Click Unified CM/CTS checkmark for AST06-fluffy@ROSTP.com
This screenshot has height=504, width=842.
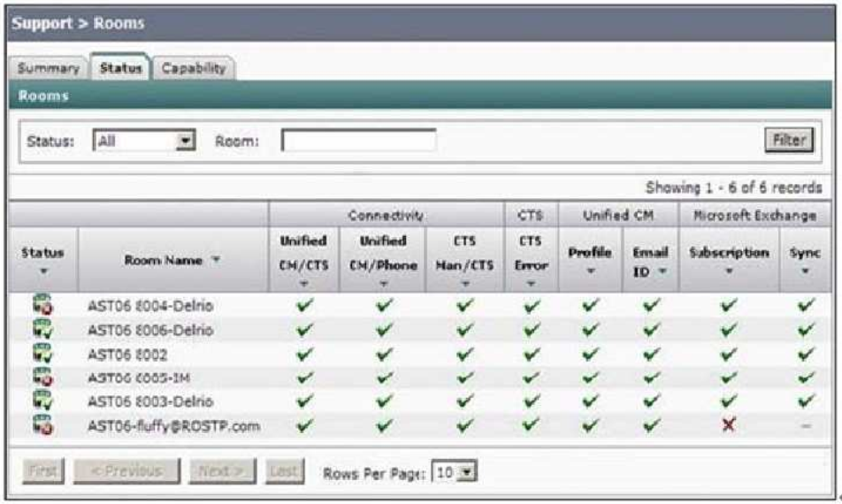(x=304, y=425)
